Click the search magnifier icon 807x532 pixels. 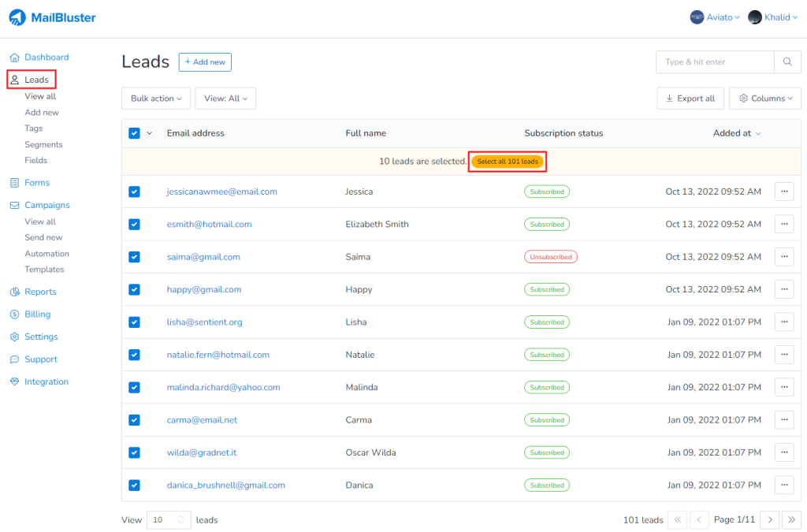coord(787,61)
